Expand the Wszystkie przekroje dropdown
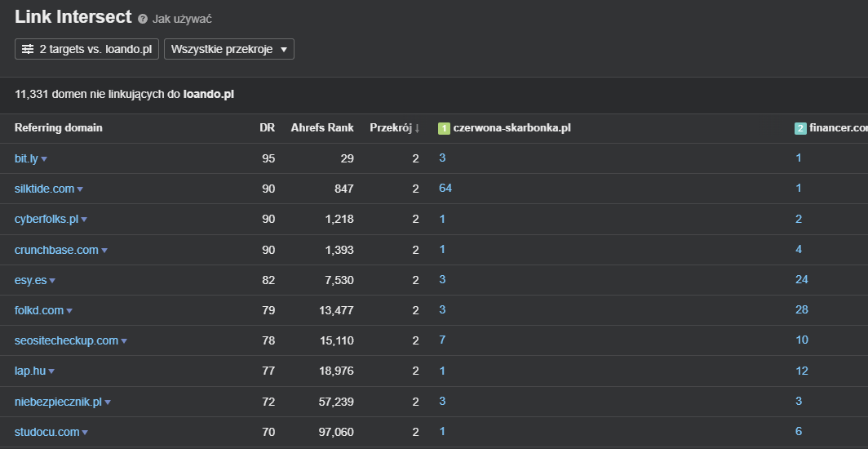Viewport: 868px width, 449px height. [228, 49]
